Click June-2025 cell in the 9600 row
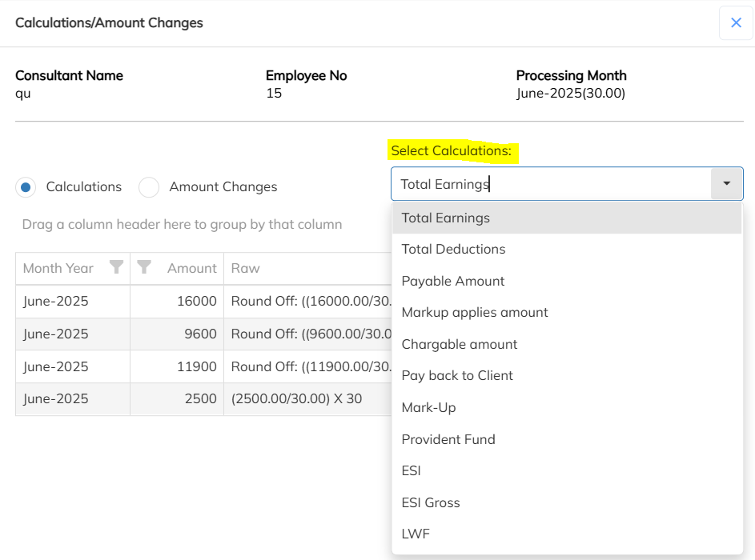The width and height of the screenshot is (755, 560). pos(73,334)
